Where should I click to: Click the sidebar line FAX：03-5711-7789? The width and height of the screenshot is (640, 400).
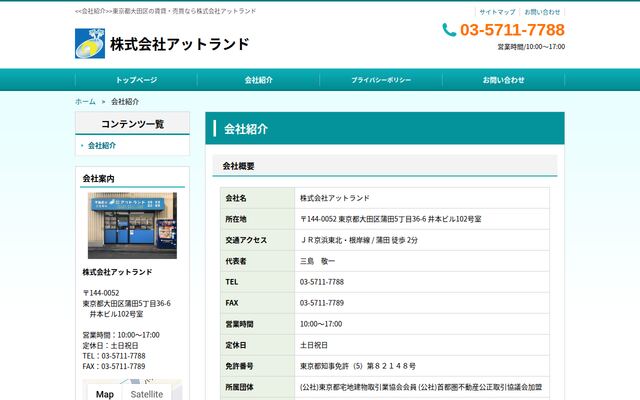[x=114, y=366]
